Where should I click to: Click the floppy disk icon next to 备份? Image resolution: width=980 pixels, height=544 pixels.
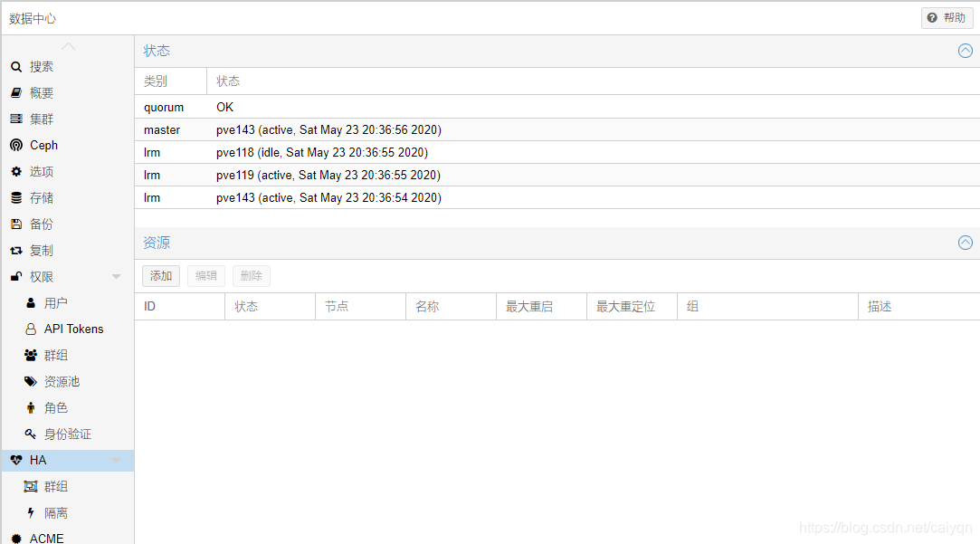point(16,224)
